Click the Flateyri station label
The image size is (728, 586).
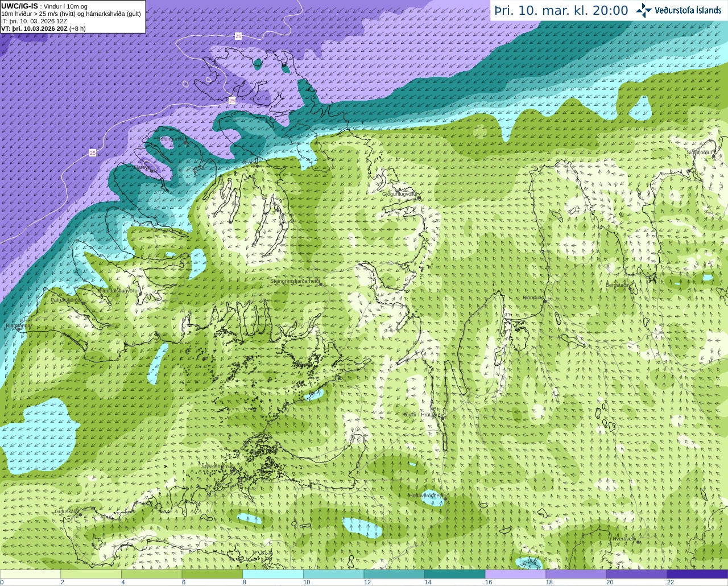click(x=142, y=167)
